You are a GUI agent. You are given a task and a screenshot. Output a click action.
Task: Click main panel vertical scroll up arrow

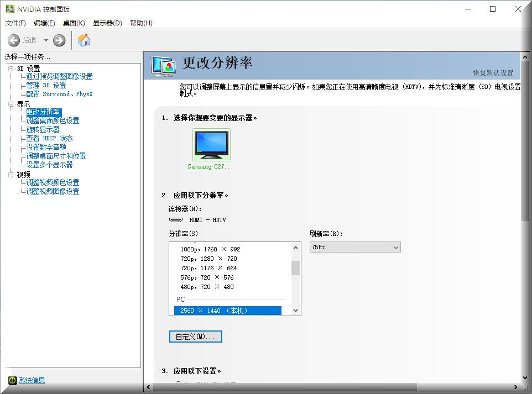pos(525,57)
